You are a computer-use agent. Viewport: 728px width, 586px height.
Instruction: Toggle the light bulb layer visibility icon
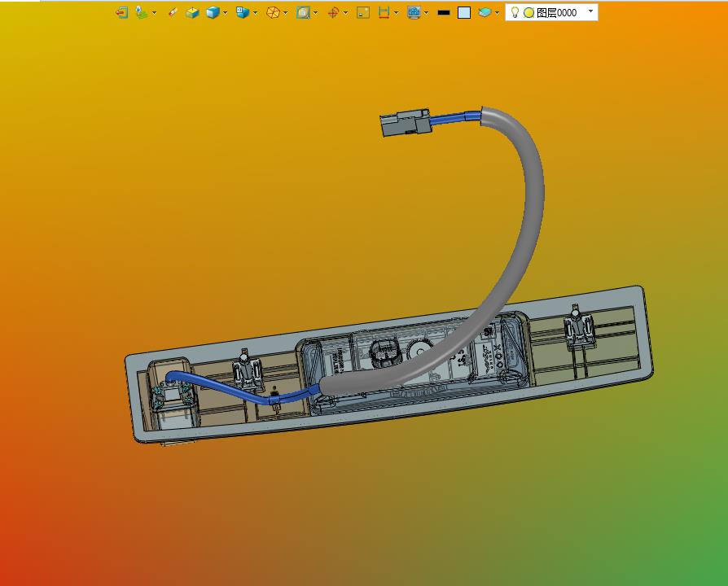(515, 12)
